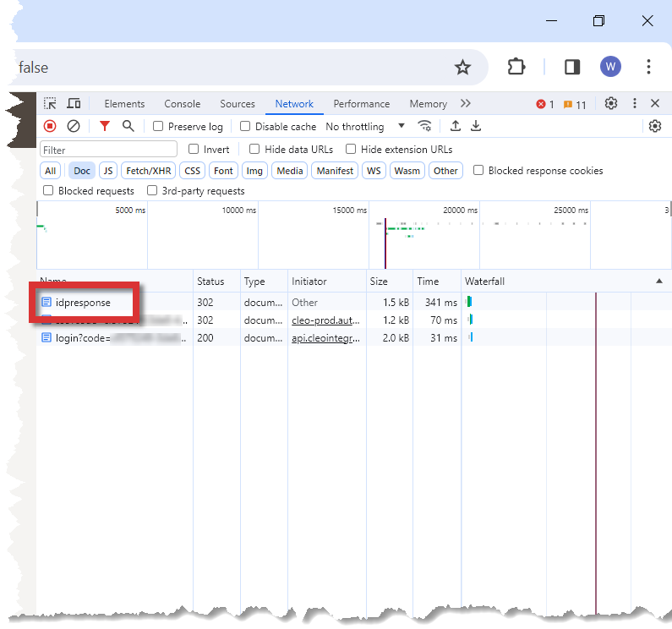Import HAR file upload icon
672x629 pixels.
455,126
